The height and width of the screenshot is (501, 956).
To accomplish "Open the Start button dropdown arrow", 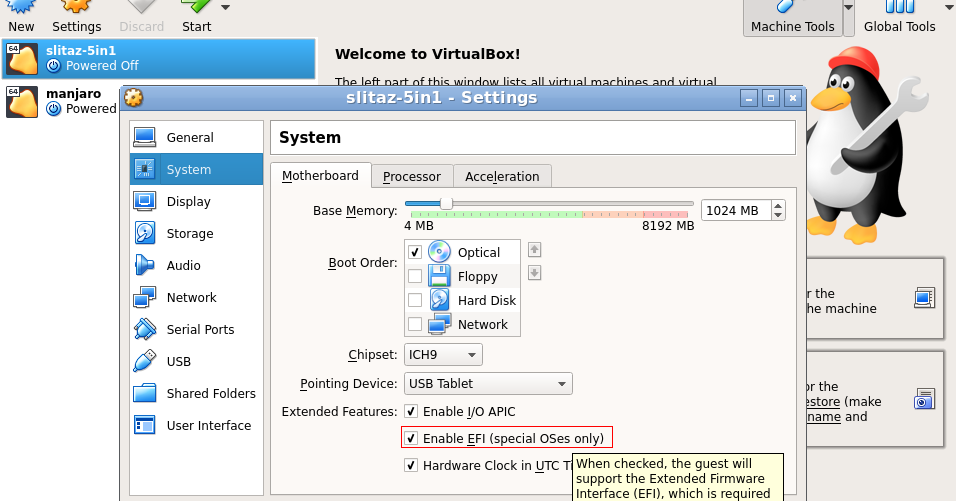I will coord(226,7).
